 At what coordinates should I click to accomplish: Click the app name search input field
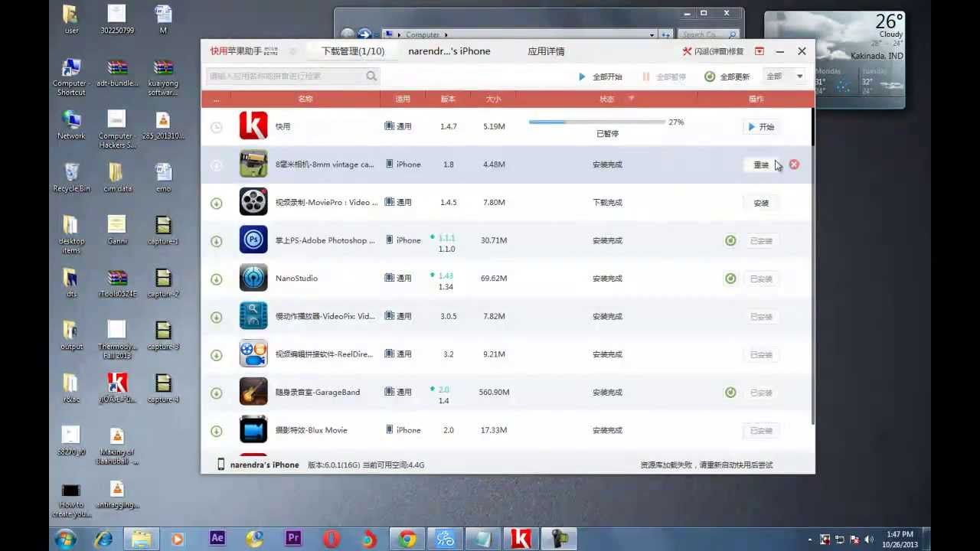(285, 76)
